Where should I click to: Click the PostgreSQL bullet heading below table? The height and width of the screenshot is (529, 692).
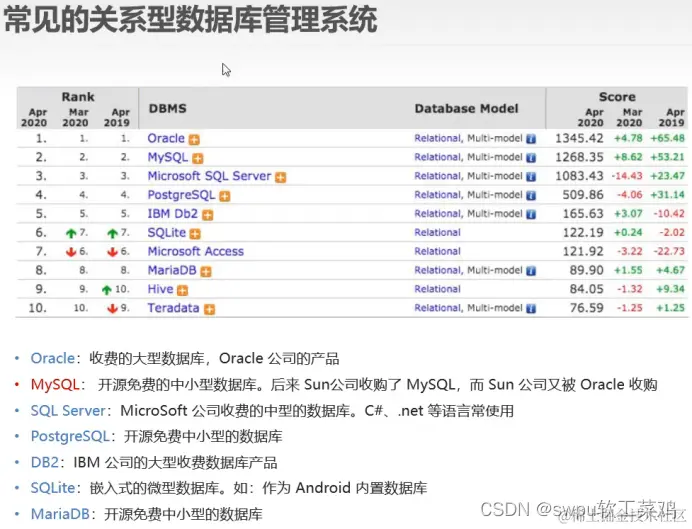click(x=70, y=437)
